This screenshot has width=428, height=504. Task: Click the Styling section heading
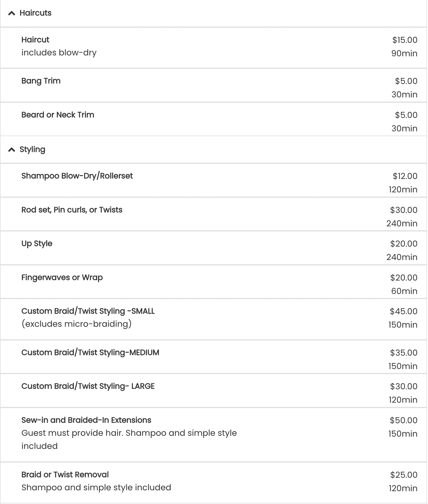click(x=32, y=150)
